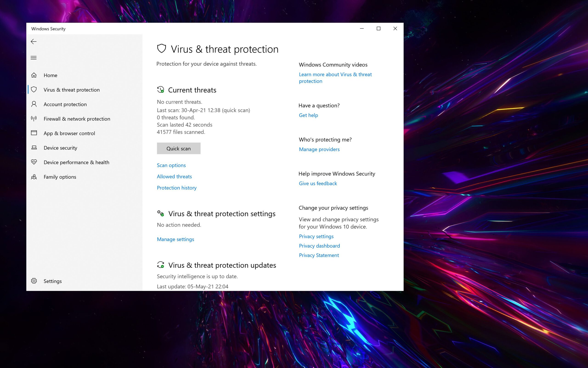Click the Device performance heart icon

(34, 162)
